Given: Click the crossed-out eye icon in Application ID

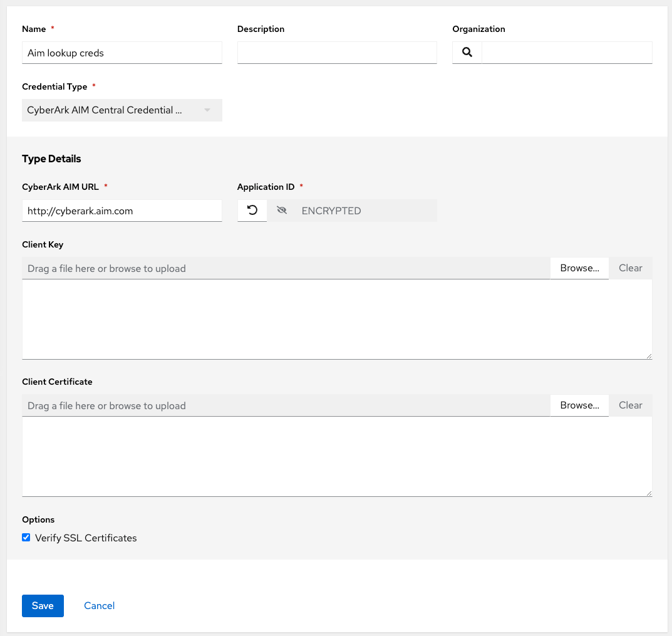Looking at the screenshot, I should [282, 211].
